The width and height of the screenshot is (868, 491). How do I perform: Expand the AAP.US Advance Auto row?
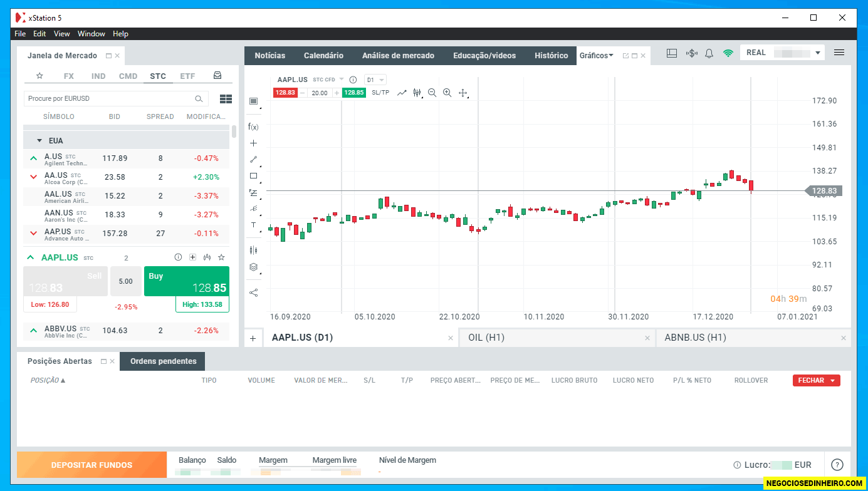33,234
